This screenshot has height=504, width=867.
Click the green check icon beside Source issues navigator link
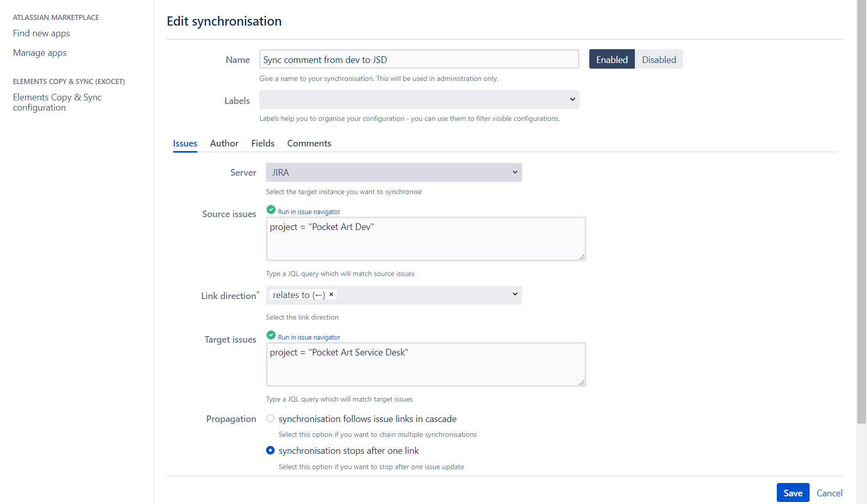click(x=271, y=209)
